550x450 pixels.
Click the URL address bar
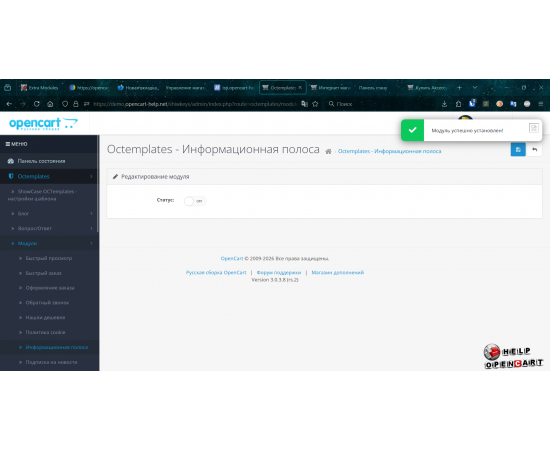pyautogui.click(x=195, y=104)
